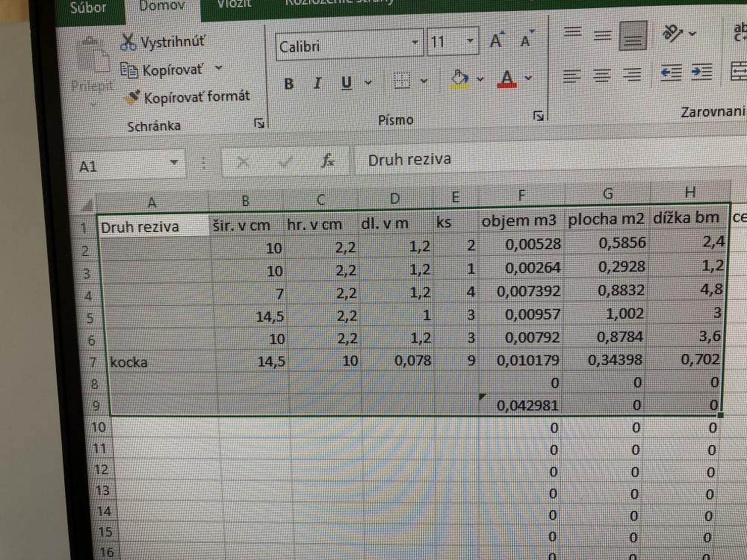This screenshot has height=560, width=747.
Task: Open the Súbor menu tab
Action: click(87, 8)
